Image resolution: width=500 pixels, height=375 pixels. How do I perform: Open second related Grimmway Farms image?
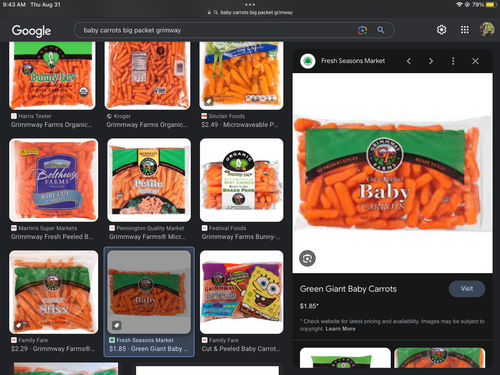[x=440, y=358]
